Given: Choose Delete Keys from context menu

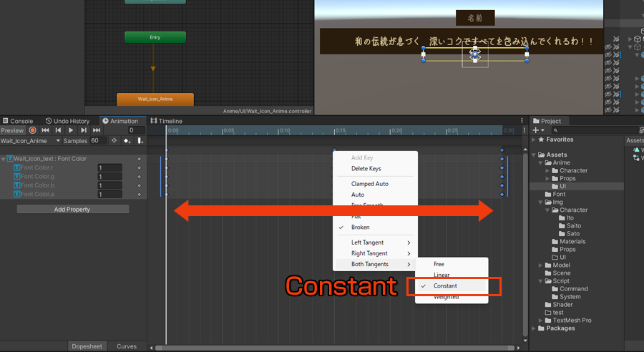Looking at the screenshot, I should tap(366, 169).
